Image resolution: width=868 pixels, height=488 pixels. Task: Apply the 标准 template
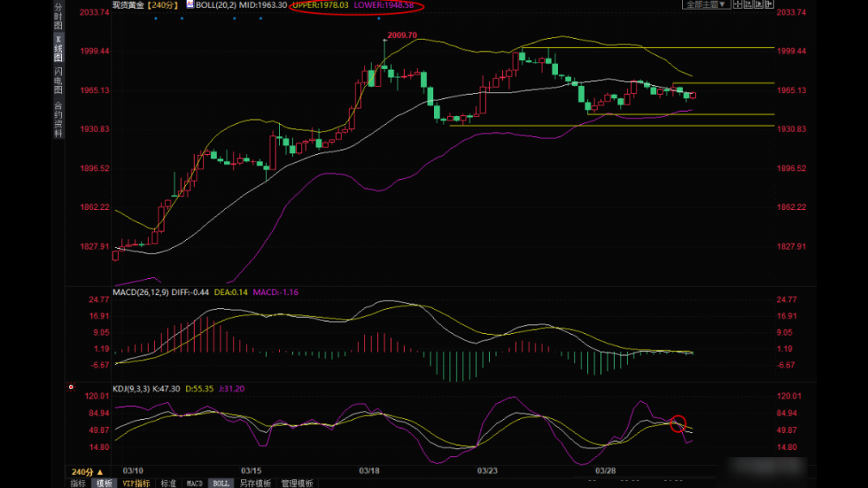click(x=169, y=483)
